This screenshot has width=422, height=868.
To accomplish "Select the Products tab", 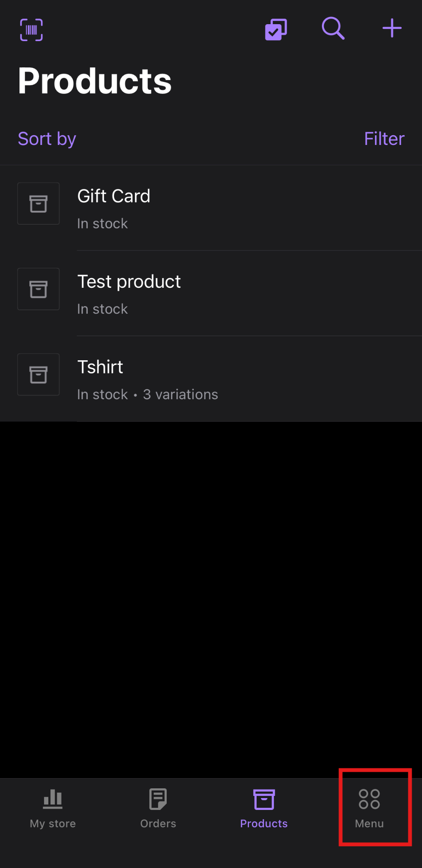I will pyautogui.click(x=264, y=808).
